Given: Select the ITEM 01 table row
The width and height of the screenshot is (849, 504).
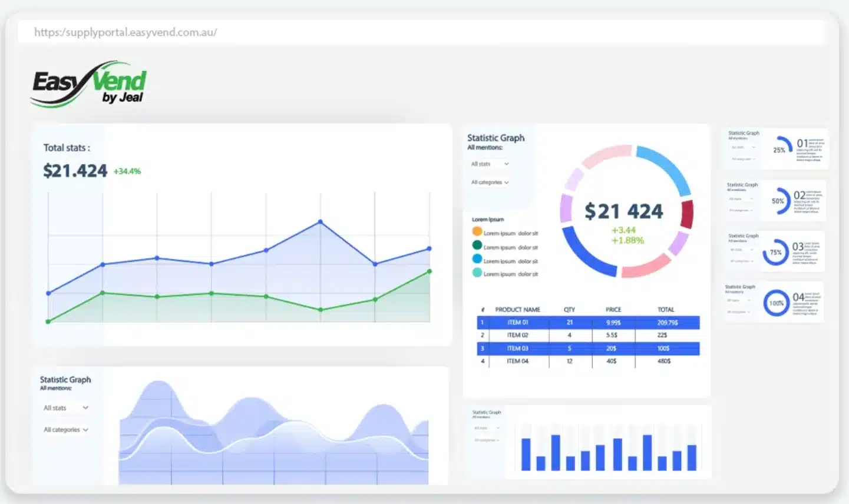Looking at the screenshot, I should (587, 323).
